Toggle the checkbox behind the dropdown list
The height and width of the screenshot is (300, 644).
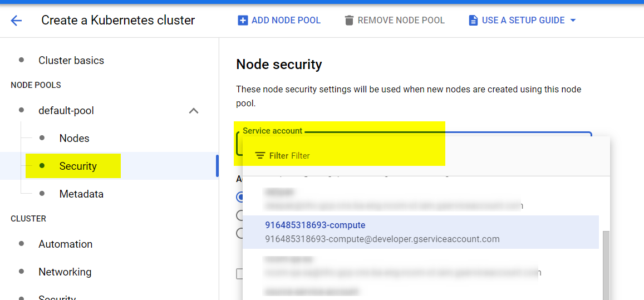(240, 274)
